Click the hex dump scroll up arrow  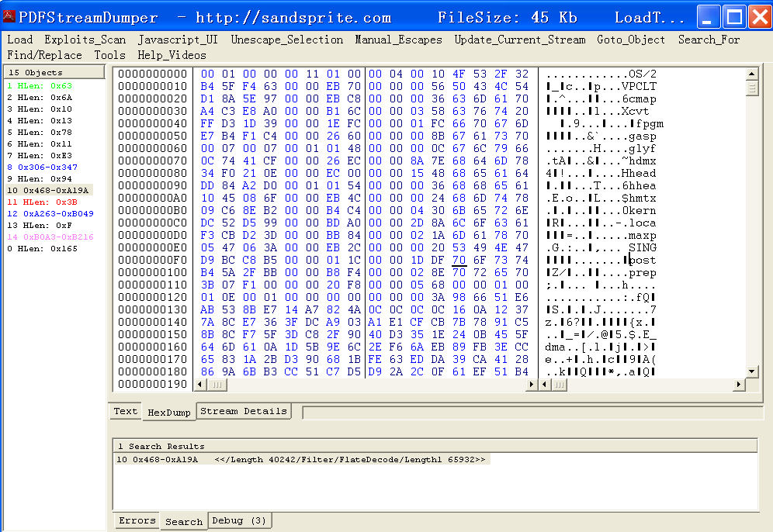point(751,74)
